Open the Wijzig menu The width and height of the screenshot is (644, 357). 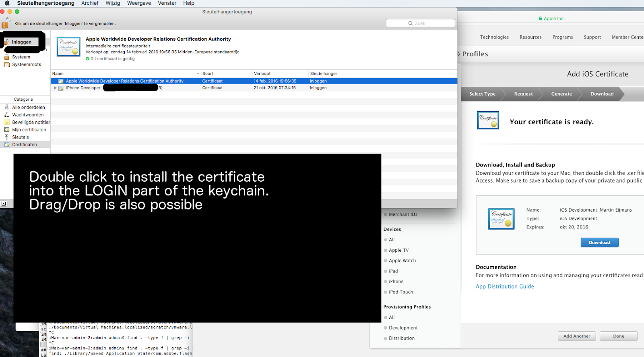pyautogui.click(x=113, y=3)
